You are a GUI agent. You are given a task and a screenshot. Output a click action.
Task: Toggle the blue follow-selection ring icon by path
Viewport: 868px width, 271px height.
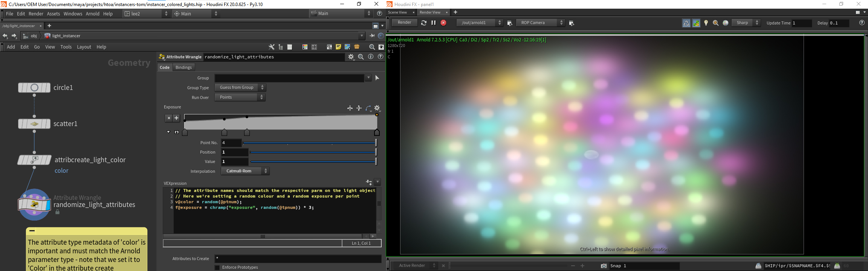click(381, 36)
